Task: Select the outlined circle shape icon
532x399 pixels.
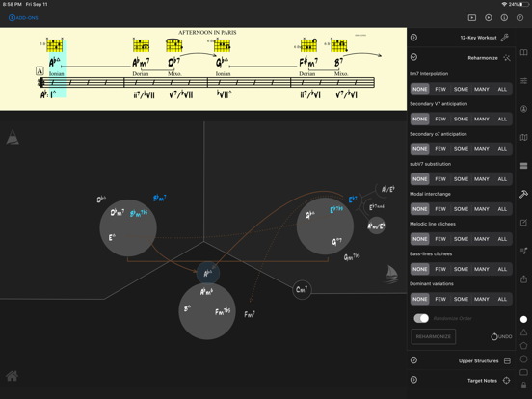Action: [524, 359]
